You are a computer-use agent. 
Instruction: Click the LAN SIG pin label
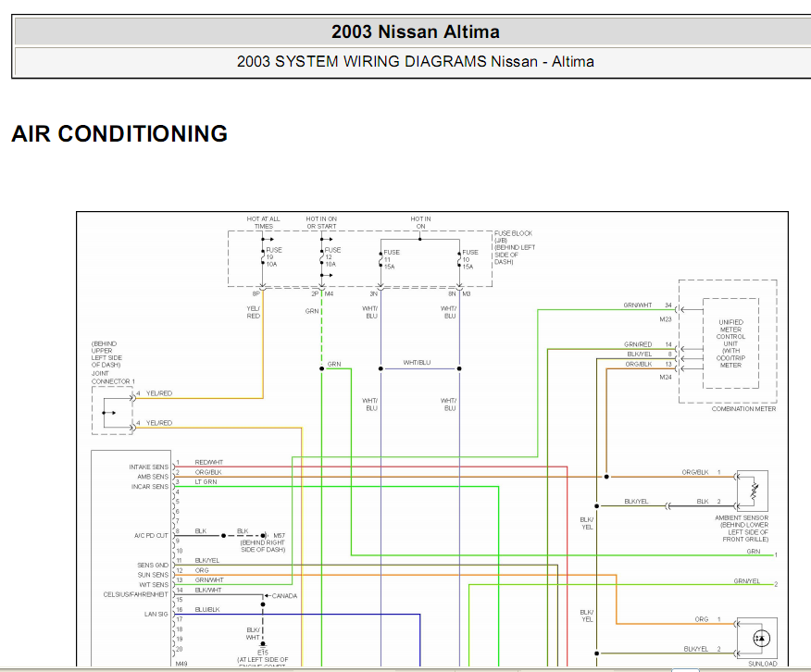pyautogui.click(x=156, y=614)
